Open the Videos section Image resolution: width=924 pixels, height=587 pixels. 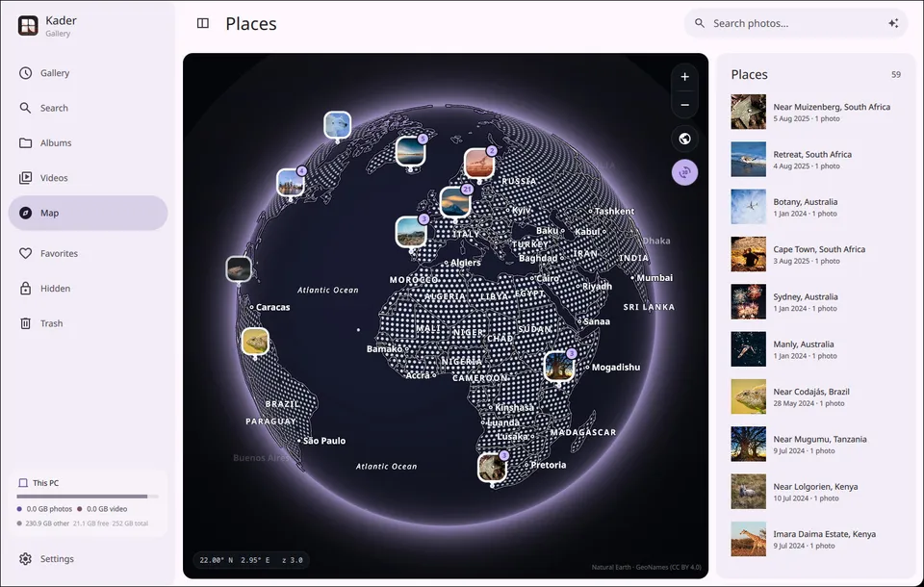(88, 177)
